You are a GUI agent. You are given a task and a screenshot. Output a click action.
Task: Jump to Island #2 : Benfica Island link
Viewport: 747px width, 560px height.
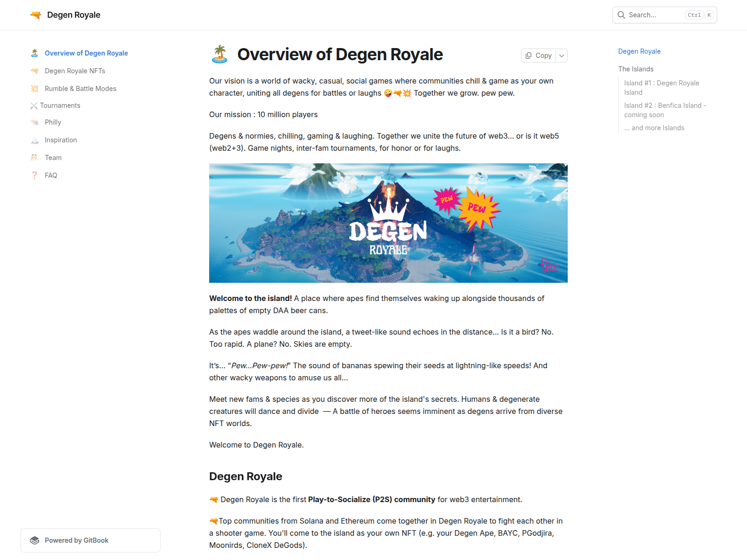(x=665, y=110)
